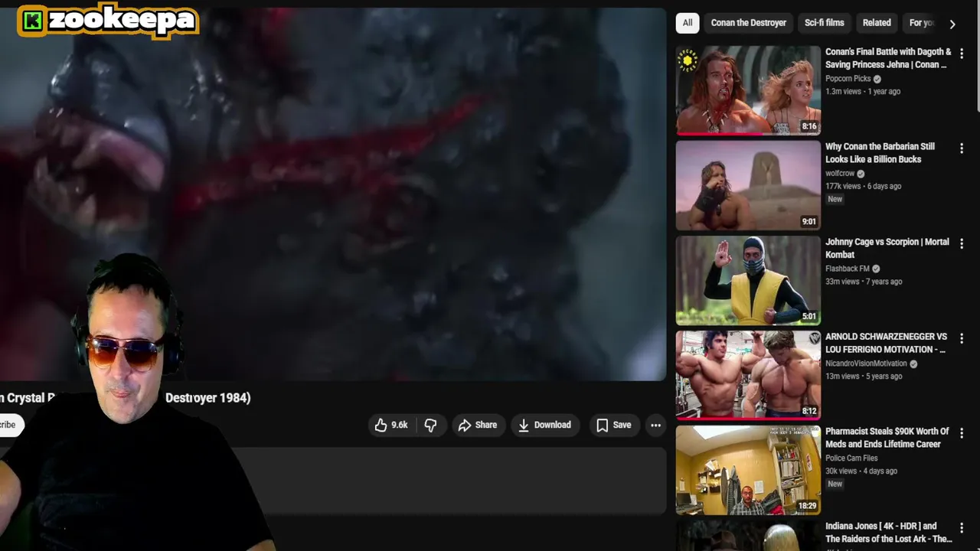
Task: Open Pharmacist Steals $90K thumbnail
Action: (748, 470)
